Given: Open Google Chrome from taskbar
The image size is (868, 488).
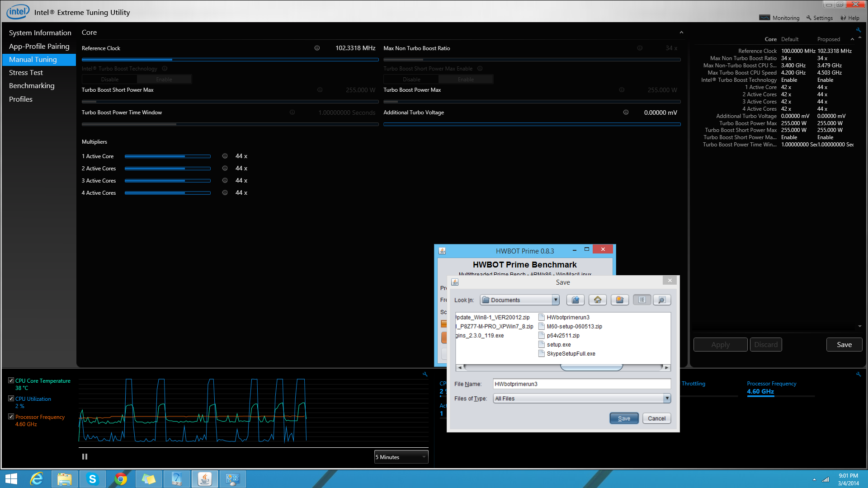Looking at the screenshot, I should pyautogui.click(x=121, y=479).
